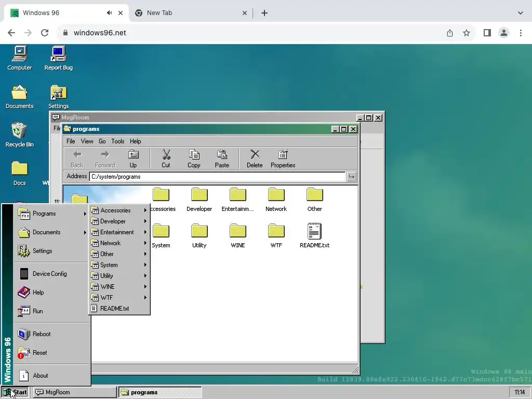Screen dimensions: 532x399
Task: Open the View menu in programs window
Action: click(87, 141)
